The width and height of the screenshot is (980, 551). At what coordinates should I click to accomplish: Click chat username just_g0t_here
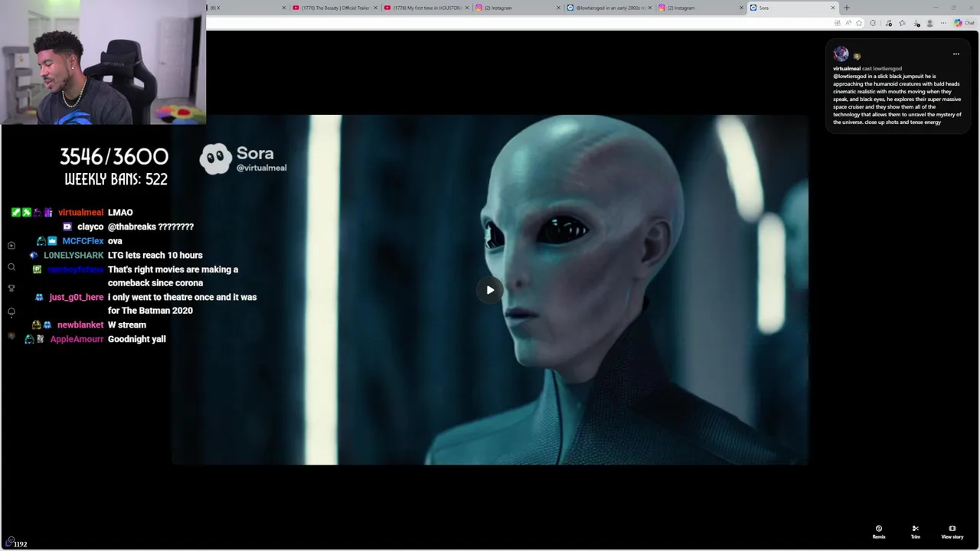pyautogui.click(x=77, y=297)
